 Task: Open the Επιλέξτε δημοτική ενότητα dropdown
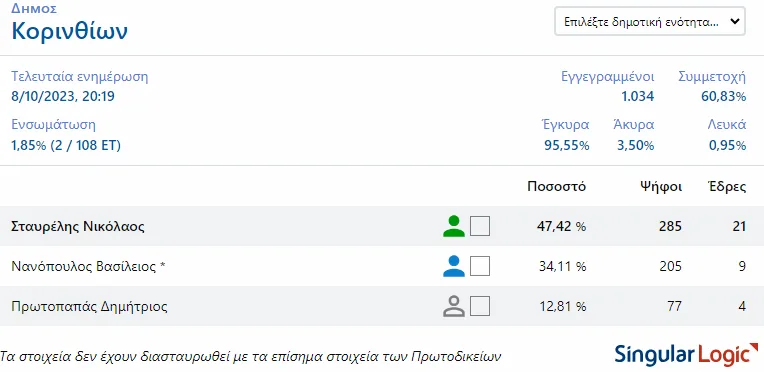click(x=650, y=21)
